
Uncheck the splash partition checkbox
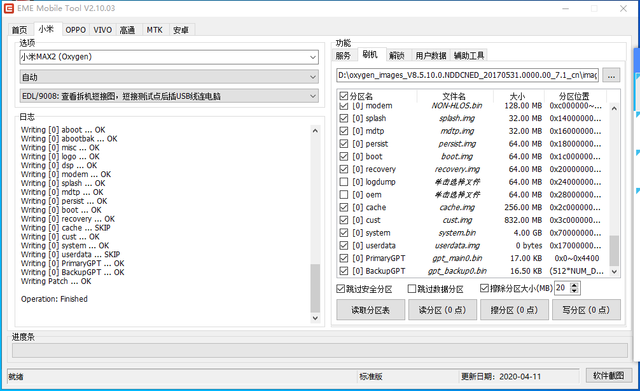344,118
